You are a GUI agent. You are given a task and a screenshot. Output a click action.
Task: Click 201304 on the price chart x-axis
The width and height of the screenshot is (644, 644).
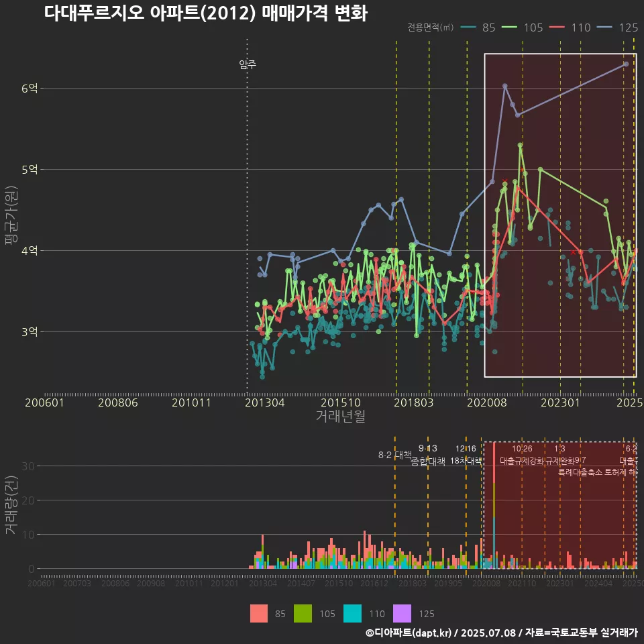click(265, 402)
